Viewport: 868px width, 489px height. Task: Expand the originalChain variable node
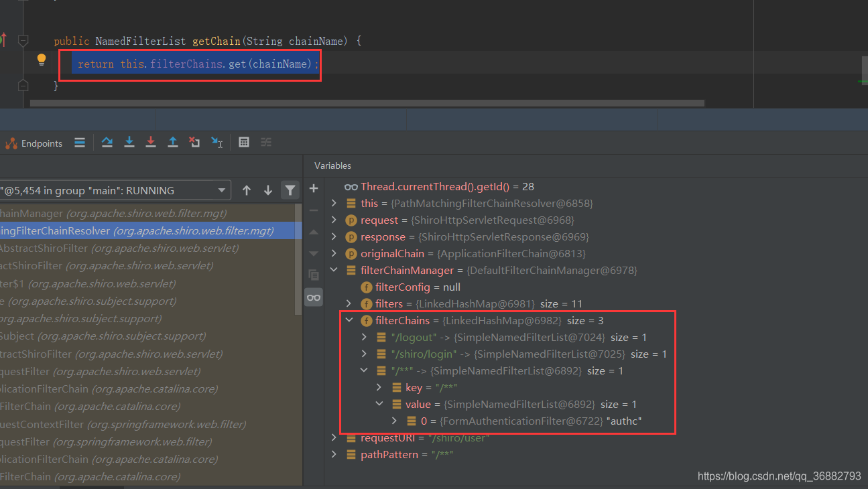[x=334, y=253]
